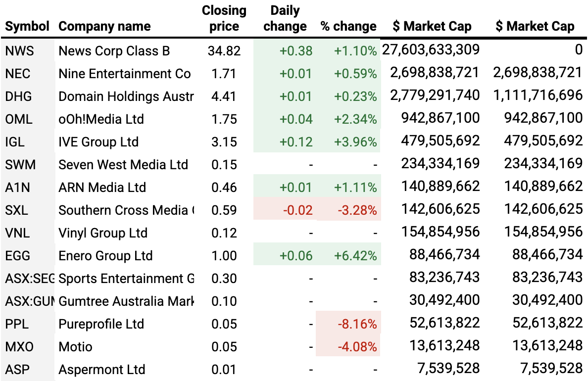Click the Aspermont Ltd company name

102,370
